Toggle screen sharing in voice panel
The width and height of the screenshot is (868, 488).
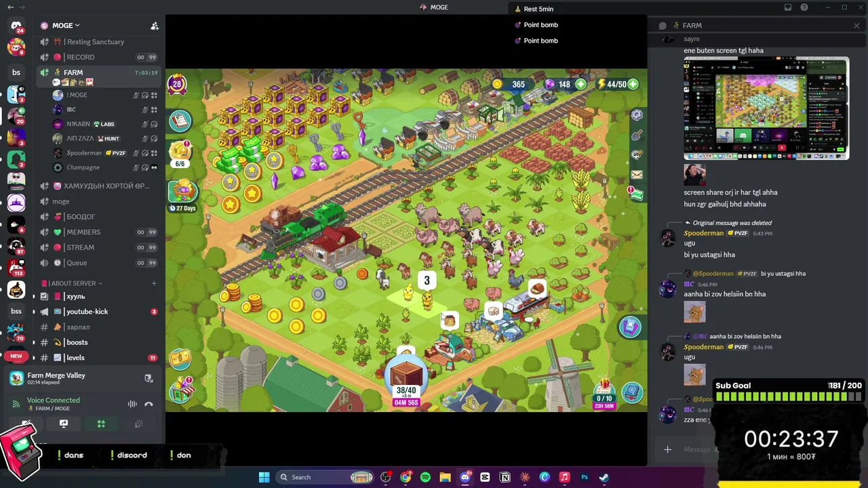[64, 424]
